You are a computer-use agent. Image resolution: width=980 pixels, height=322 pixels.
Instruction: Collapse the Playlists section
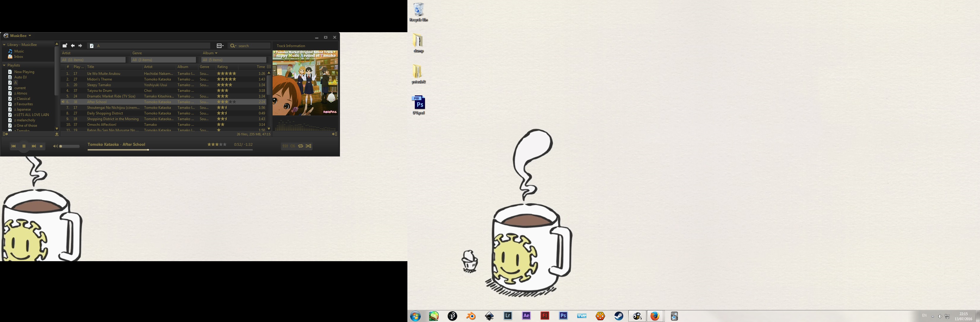click(x=4, y=65)
